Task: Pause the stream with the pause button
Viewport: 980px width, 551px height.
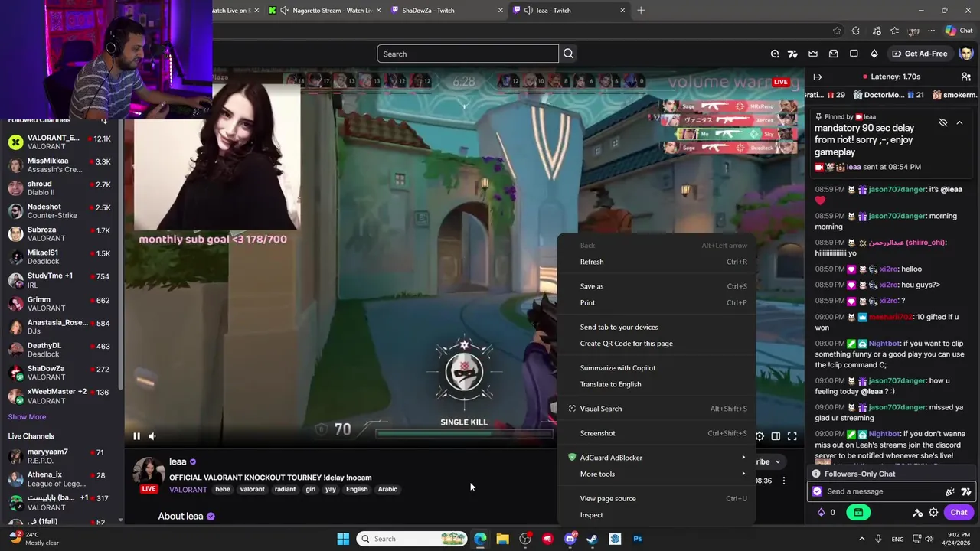Action: coord(136,436)
